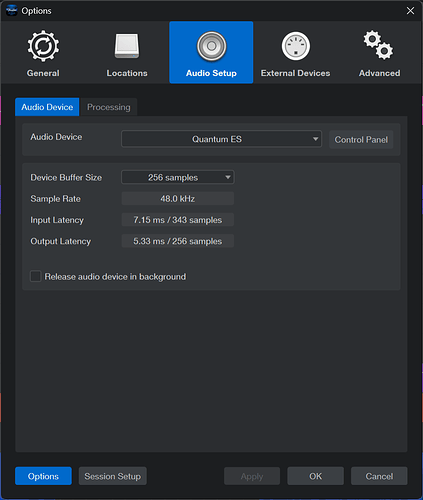Viewport: 423px width, 500px height.
Task: Cancel the Options dialog
Action: 379,476
